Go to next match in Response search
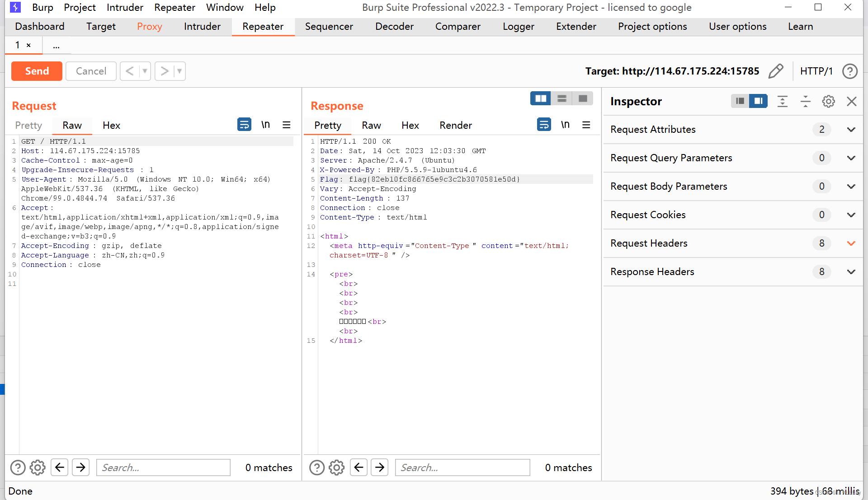This screenshot has height=500, width=868. click(x=380, y=467)
